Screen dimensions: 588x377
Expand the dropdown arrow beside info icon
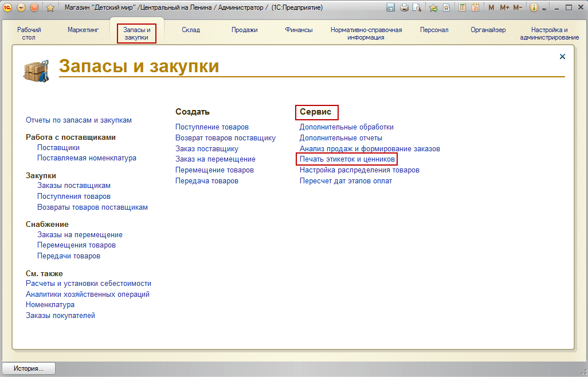pyautogui.click(x=544, y=9)
